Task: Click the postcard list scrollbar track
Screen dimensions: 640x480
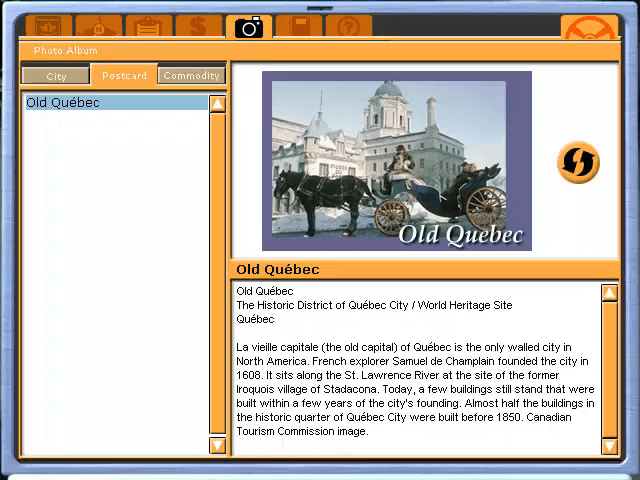Action: tap(217, 274)
